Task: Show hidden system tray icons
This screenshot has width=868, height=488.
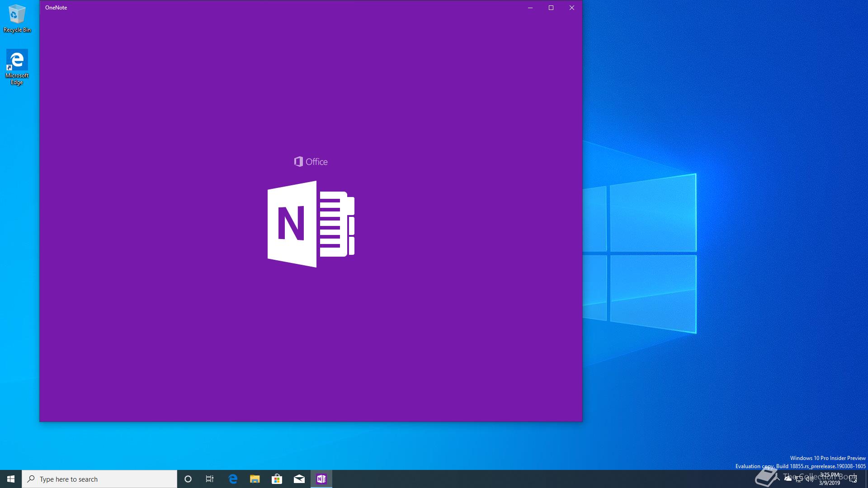Action: tap(777, 479)
